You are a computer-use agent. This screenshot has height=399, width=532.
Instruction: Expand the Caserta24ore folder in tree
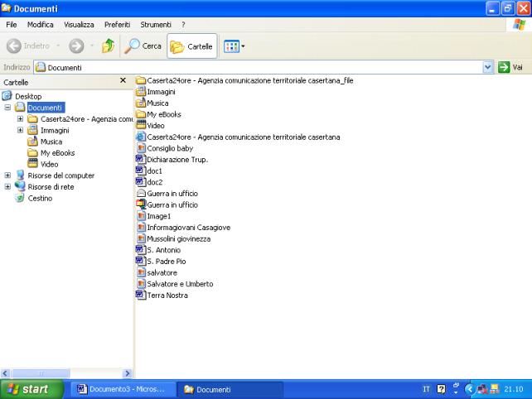pyautogui.click(x=21, y=119)
